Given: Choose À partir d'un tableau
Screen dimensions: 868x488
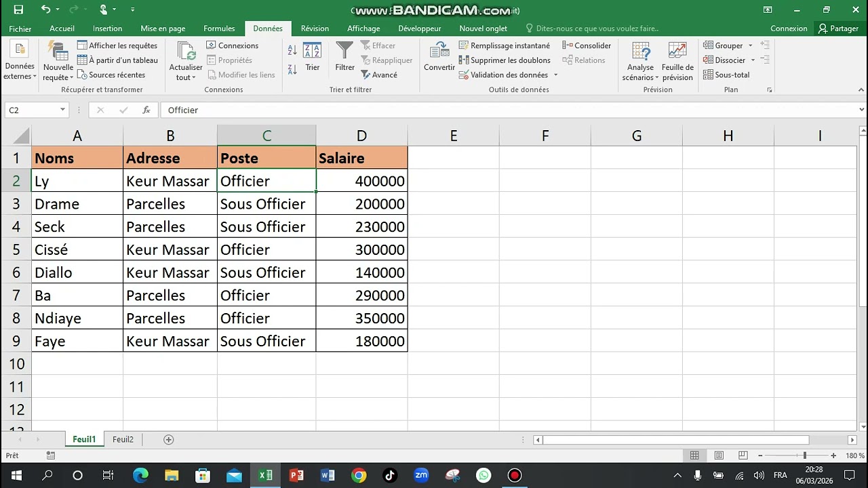Looking at the screenshot, I should click(x=117, y=60).
